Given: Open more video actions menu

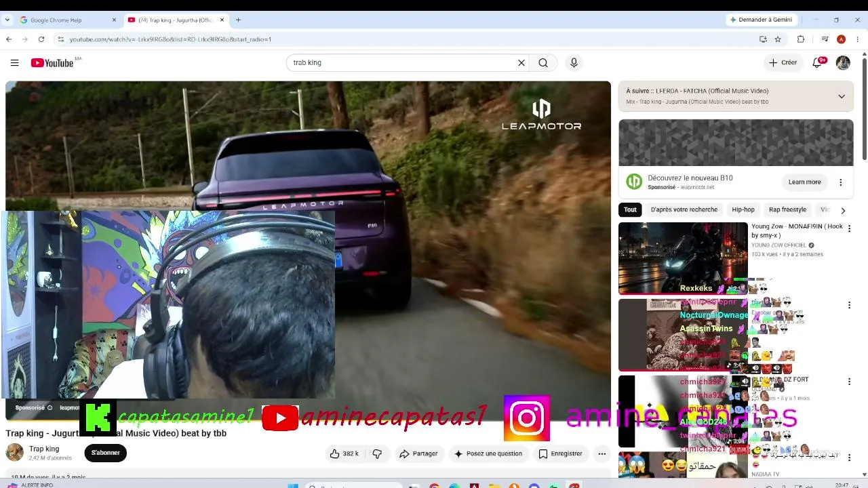Looking at the screenshot, I should coord(601,453).
